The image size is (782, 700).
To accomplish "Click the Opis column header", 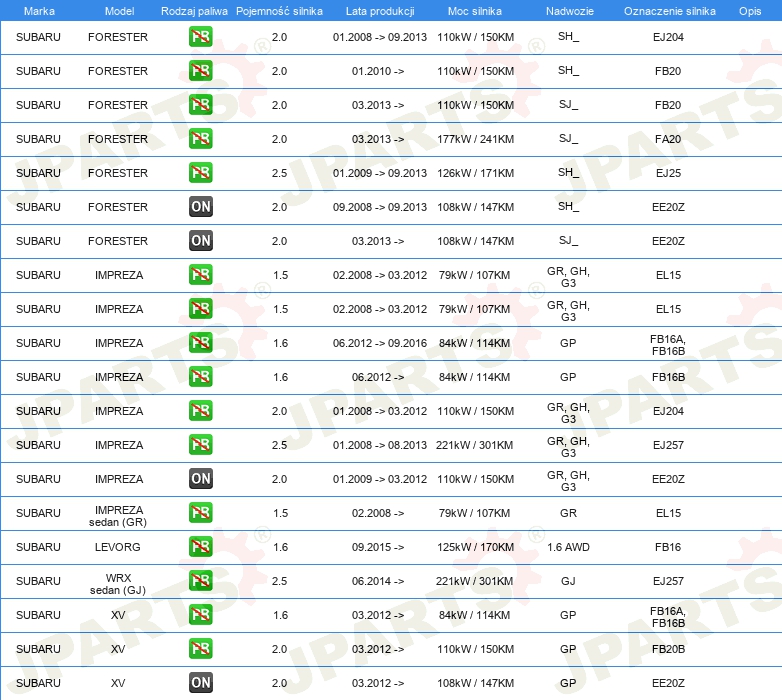I will pos(750,11).
